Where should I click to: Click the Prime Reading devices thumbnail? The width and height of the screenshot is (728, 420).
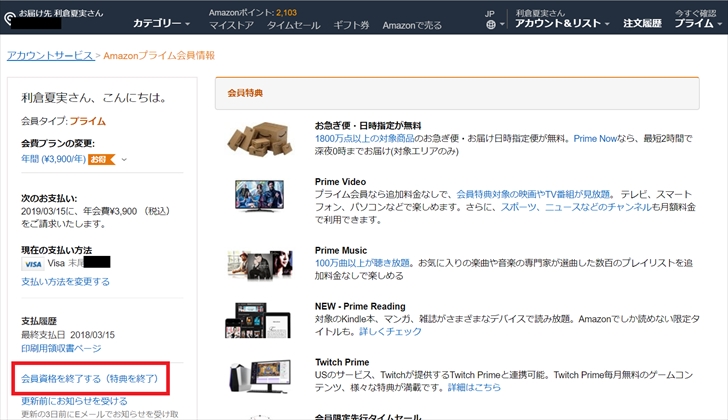258,320
